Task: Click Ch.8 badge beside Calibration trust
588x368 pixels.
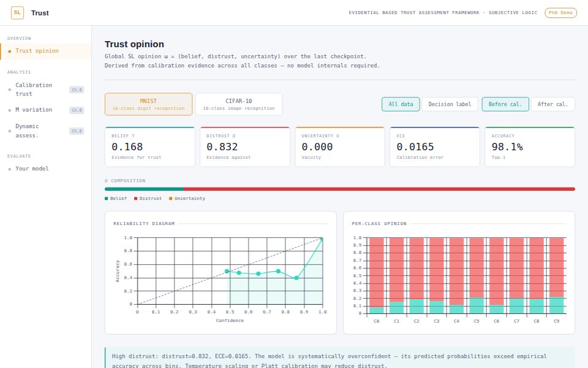Action: [x=77, y=90]
